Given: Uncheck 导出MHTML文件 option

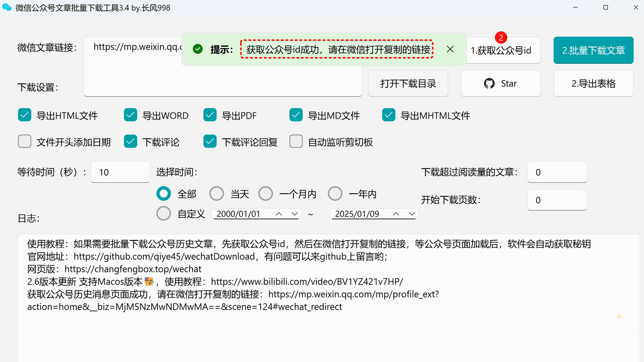Looking at the screenshot, I should pyautogui.click(x=389, y=115).
